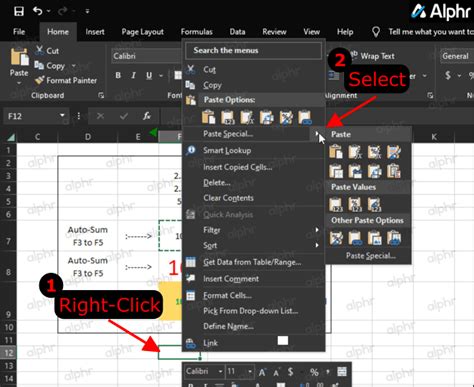The image size is (474, 387).
Task: Open the mini toolbar Calibri font dropdown
Action: point(220,371)
